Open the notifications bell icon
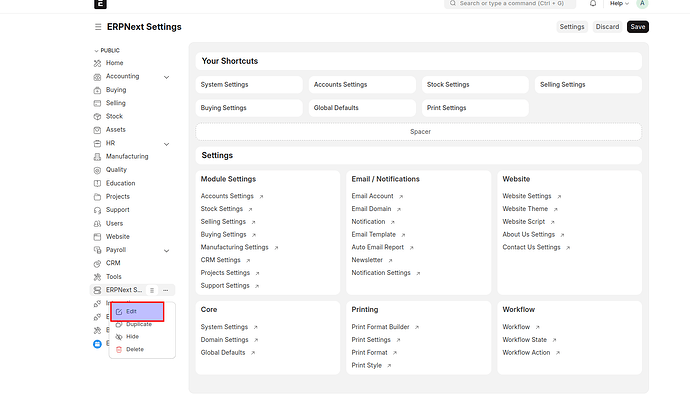 [593, 4]
